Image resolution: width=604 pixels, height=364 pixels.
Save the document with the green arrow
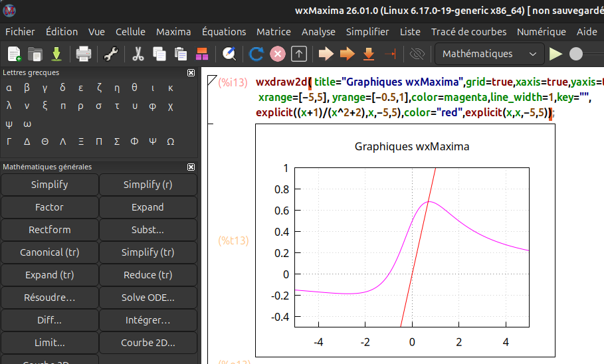coord(56,54)
